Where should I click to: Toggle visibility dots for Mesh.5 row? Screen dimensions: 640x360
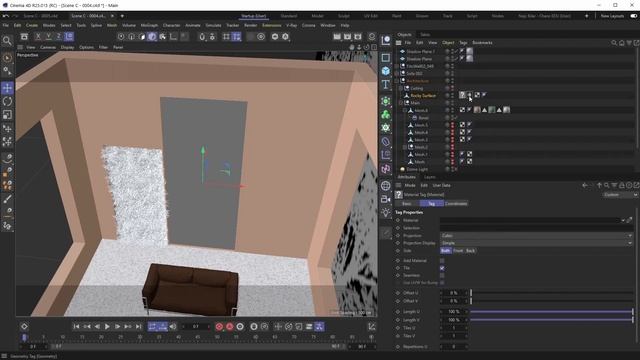click(452, 125)
